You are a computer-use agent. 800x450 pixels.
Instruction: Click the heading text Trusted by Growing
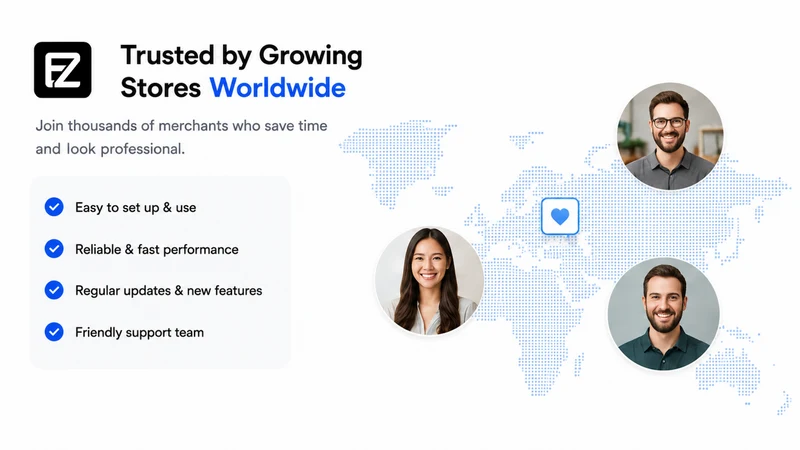(241, 56)
